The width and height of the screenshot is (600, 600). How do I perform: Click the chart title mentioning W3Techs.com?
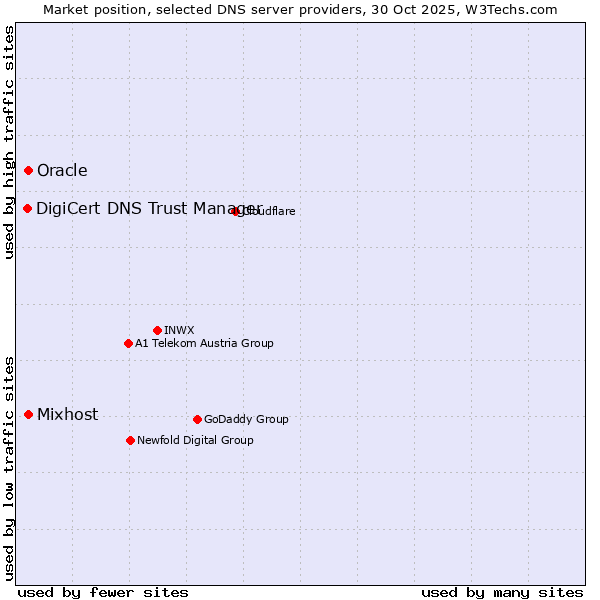[300, 9]
